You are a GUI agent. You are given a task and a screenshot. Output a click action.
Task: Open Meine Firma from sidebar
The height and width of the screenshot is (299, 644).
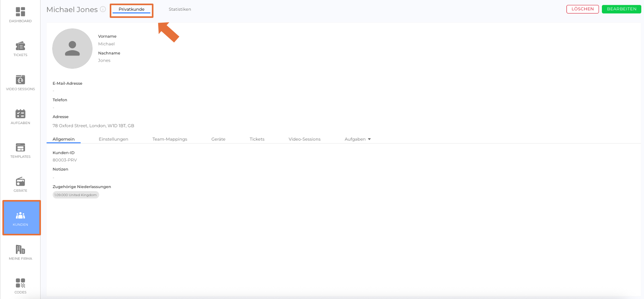[x=20, y=252]
